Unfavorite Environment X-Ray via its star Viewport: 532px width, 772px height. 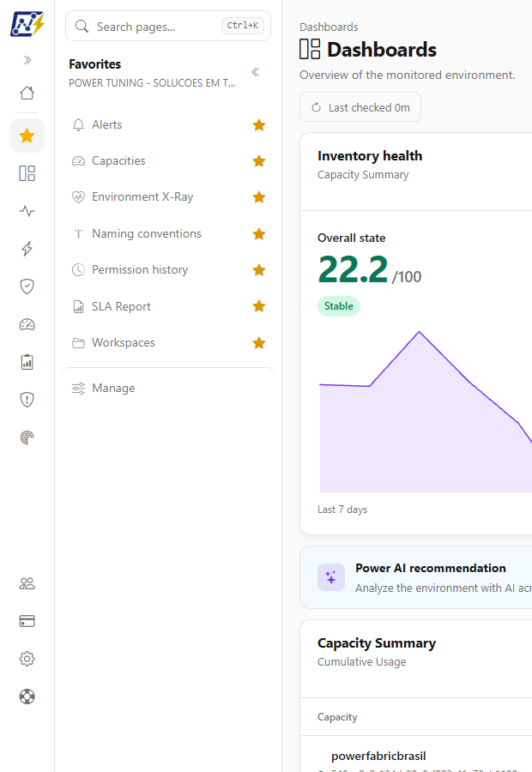pyautogui.click(x=259, y=197)
